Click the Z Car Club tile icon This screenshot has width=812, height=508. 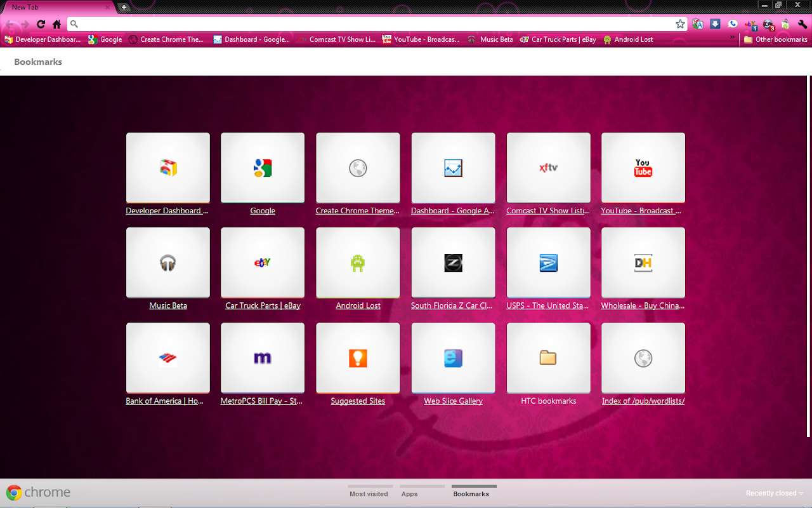(453, 263)
